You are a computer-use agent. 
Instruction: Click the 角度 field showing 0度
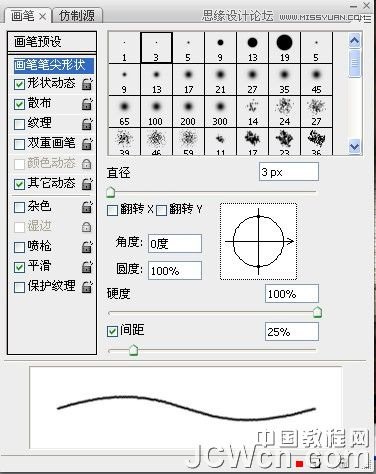175,243
